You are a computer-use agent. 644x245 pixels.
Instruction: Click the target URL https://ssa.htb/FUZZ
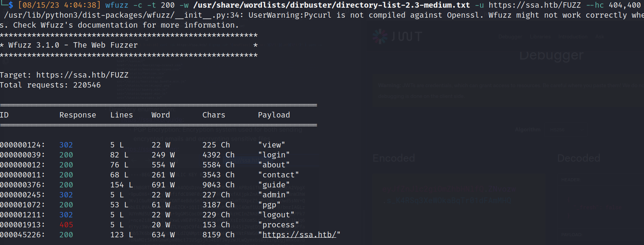(82, 75)
